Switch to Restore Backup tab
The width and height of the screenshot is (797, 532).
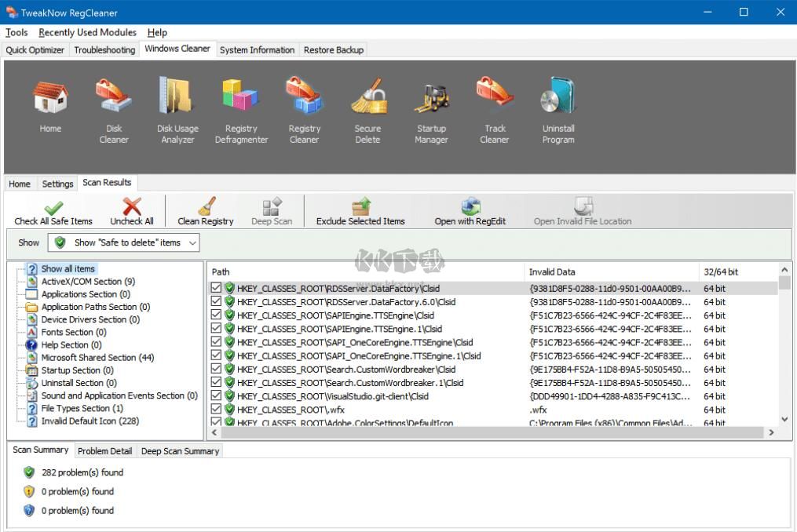[x=334, y=49]
